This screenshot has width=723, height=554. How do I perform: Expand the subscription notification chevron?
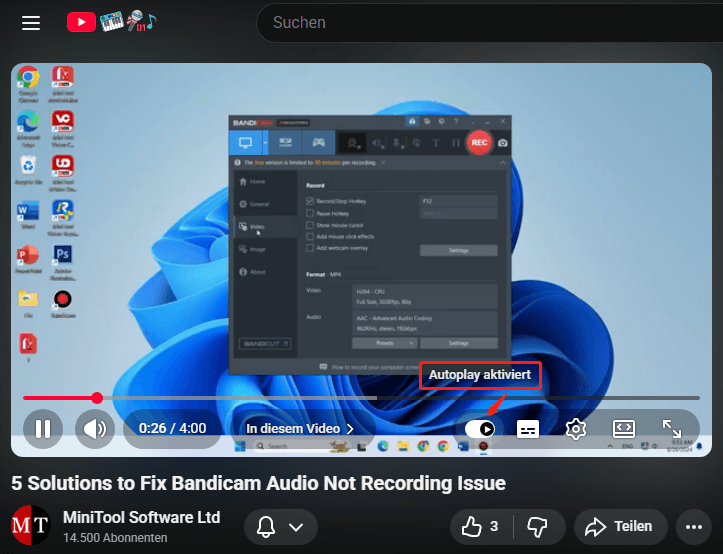tap(296, 527)
